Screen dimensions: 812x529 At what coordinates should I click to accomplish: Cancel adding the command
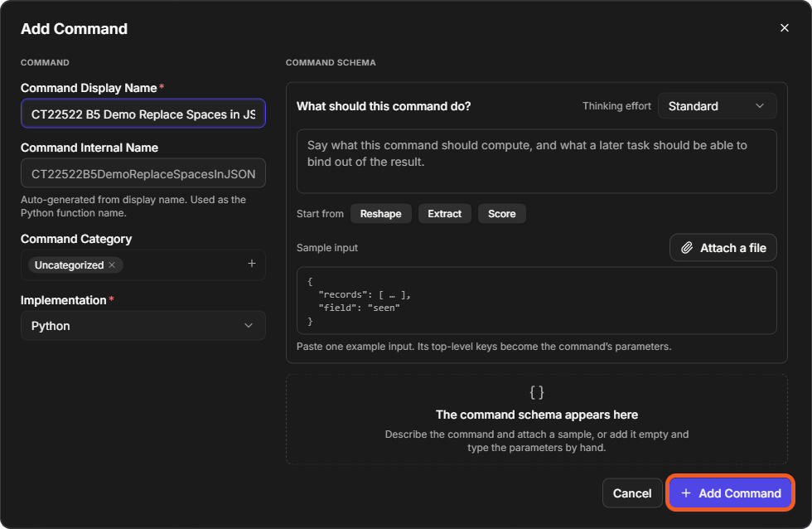tap(632, 493)
